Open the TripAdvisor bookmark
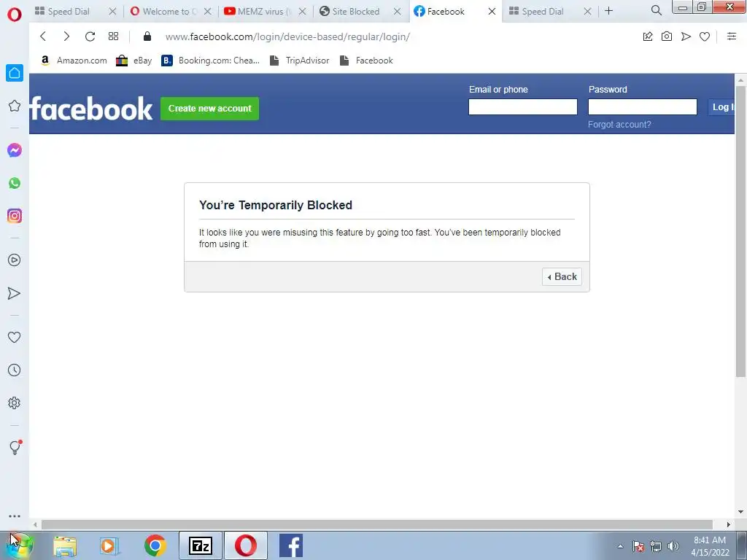747x560 pixels. (300, 61)
